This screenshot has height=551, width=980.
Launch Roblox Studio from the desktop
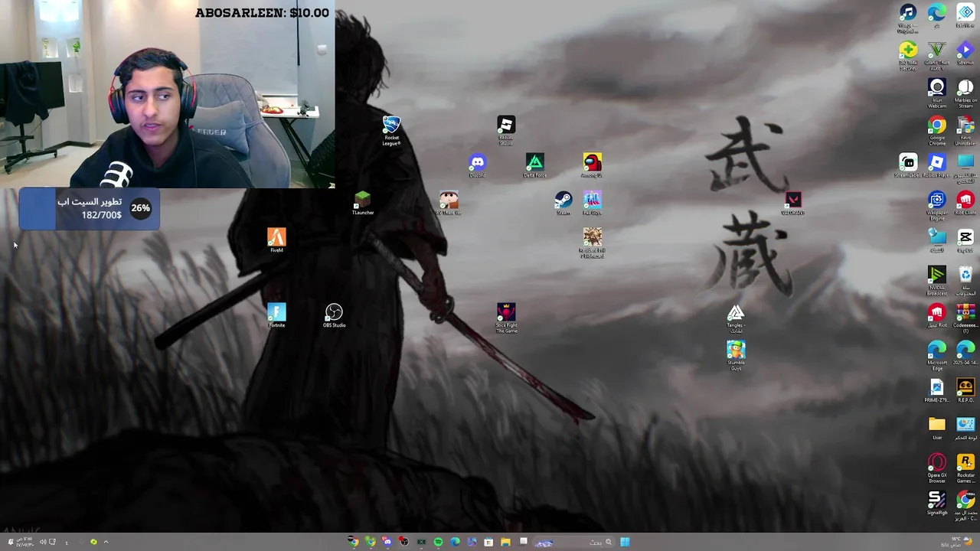point(506,129)
